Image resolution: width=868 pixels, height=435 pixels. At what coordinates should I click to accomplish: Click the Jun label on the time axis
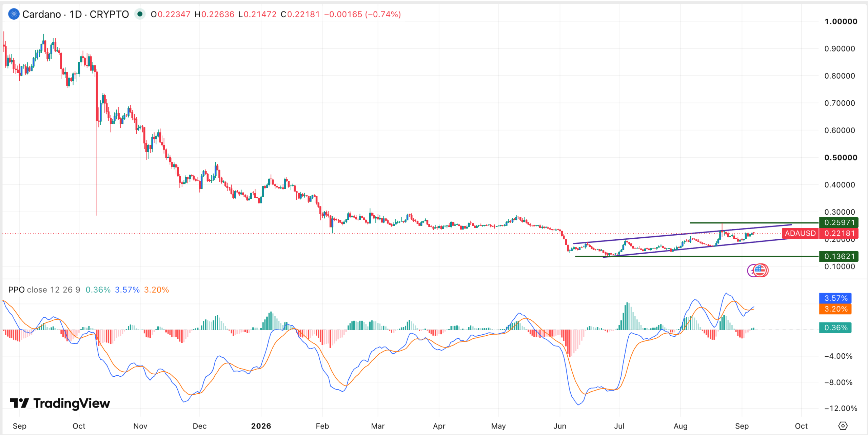[560, 426]
